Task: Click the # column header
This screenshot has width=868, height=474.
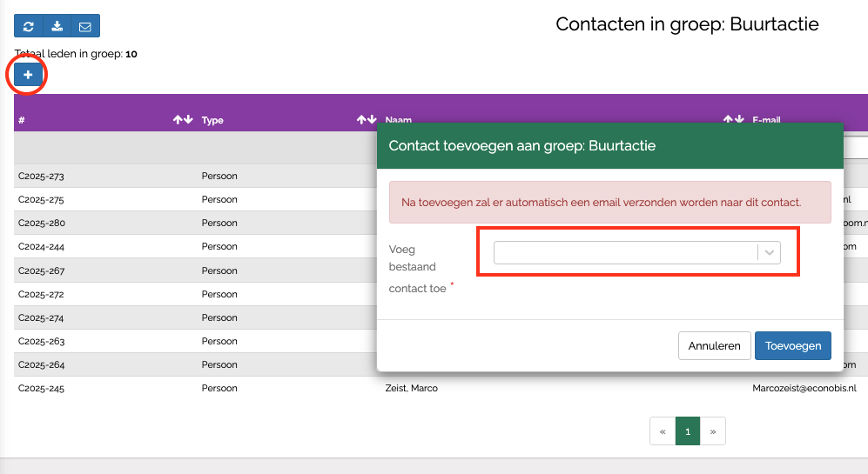Action: click(x=22, y=120)
